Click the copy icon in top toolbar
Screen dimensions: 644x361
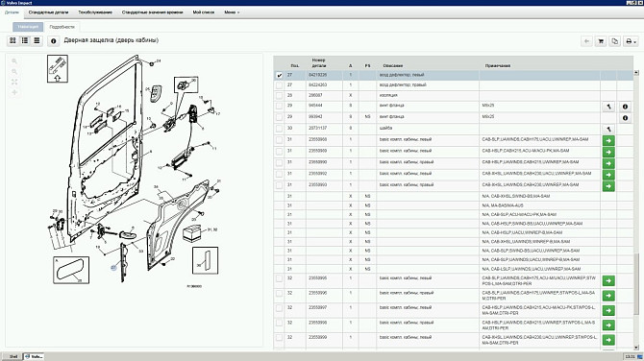pyautogui.click(x=615, y=41)
